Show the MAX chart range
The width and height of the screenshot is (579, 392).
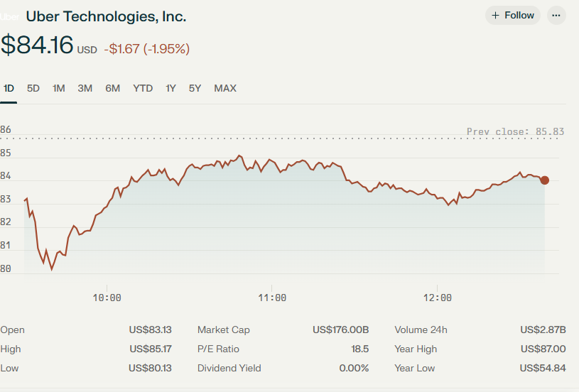pos(225,88)
